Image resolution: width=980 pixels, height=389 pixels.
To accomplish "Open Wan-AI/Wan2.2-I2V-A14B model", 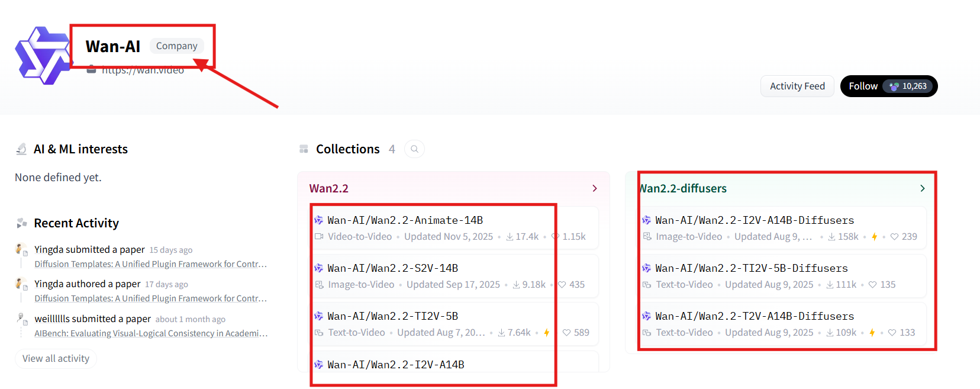I will click(396, 365).
